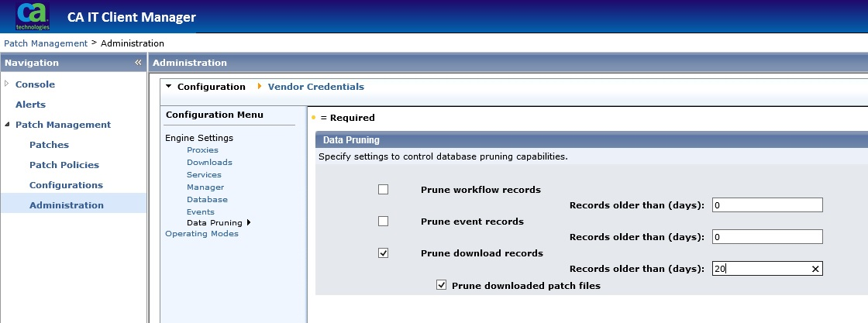This screenshot has width=868, height=323.
Task: Open Events settings
Action: 201,211
